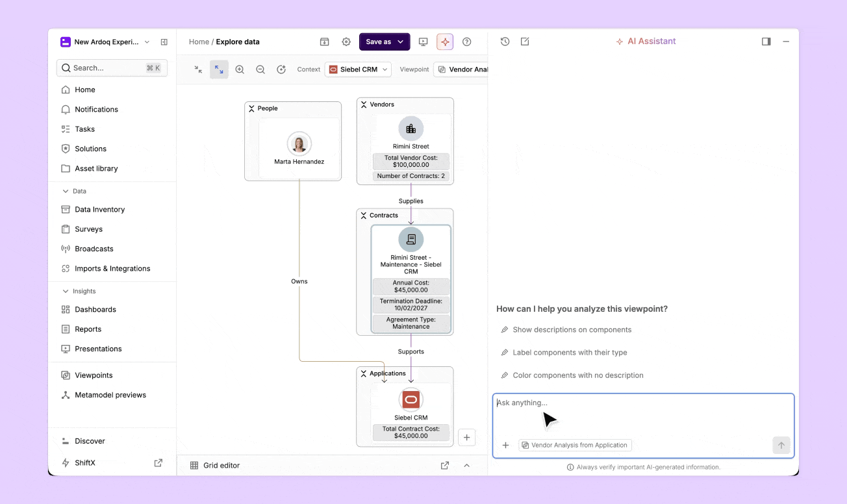Expand the workspace name dropdown

click(x=147, y=42)
